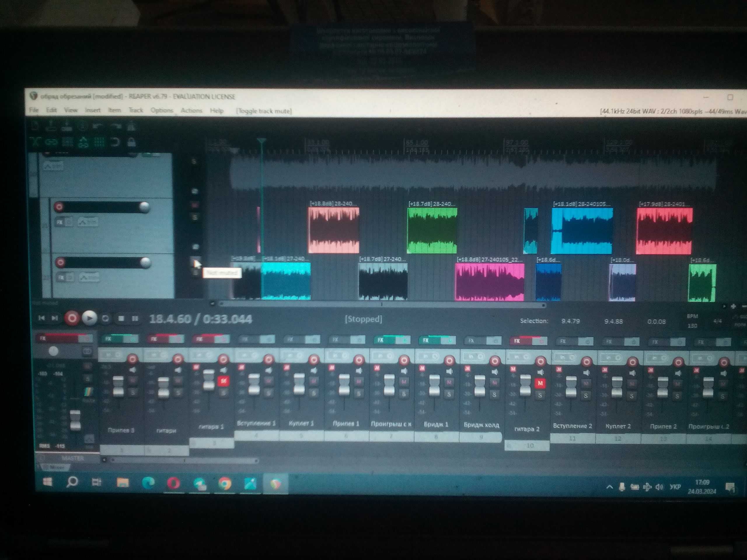
Task: Click the Вступление 1 track name
Action: click(256, 423)
